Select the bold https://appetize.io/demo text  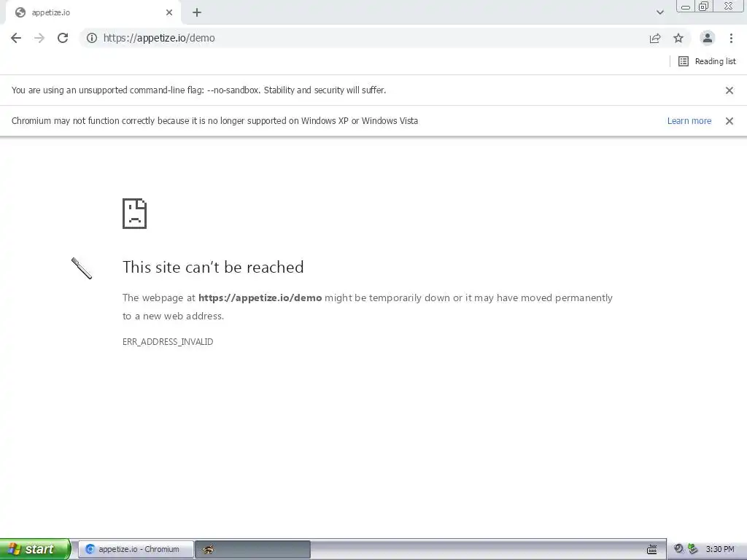click(x=260, y=298)
